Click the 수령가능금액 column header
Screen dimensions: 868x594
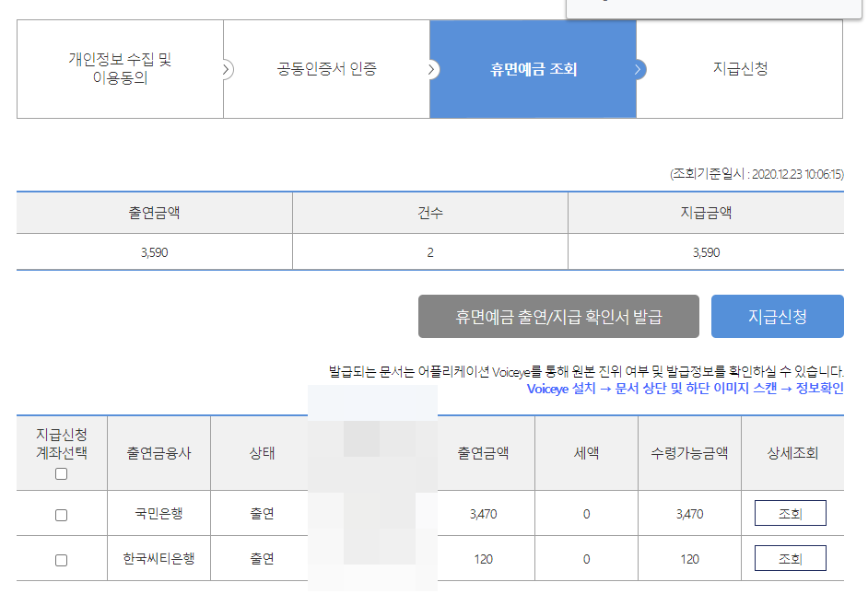[690, 453]
